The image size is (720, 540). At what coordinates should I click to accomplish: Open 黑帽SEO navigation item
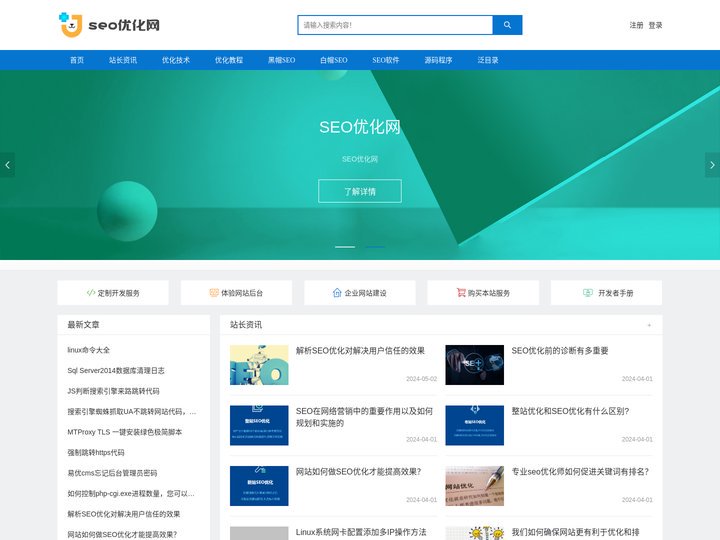pos(281,60)
